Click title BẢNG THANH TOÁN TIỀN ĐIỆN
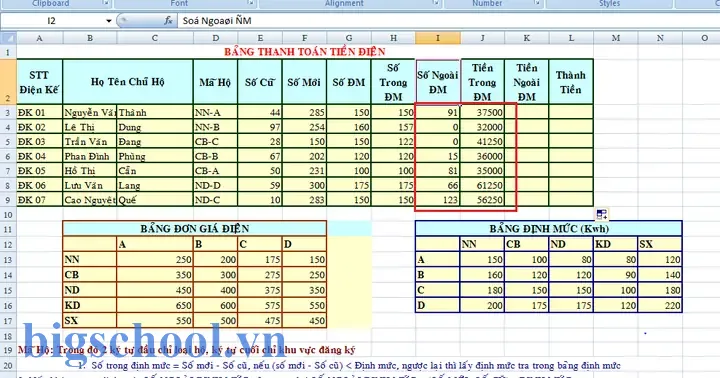Image resolution: width=720 pixels, height=378 pixels. [x=304, y=52]
